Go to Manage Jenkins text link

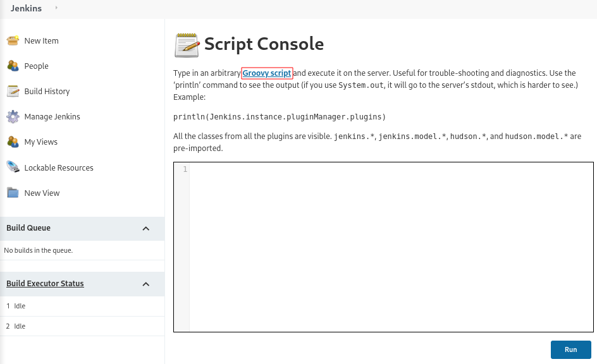[52, 116]
